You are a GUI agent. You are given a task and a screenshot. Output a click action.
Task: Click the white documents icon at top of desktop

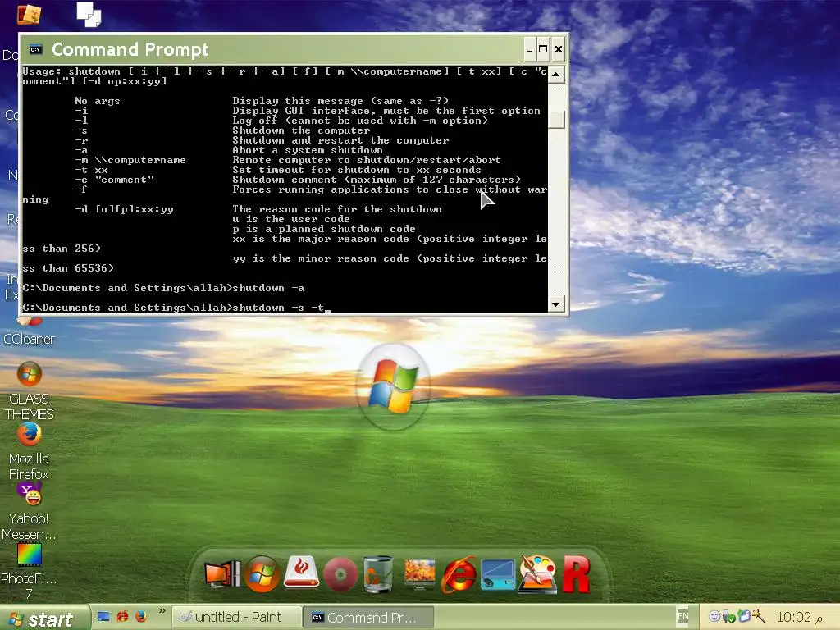(x=89, y=15)
